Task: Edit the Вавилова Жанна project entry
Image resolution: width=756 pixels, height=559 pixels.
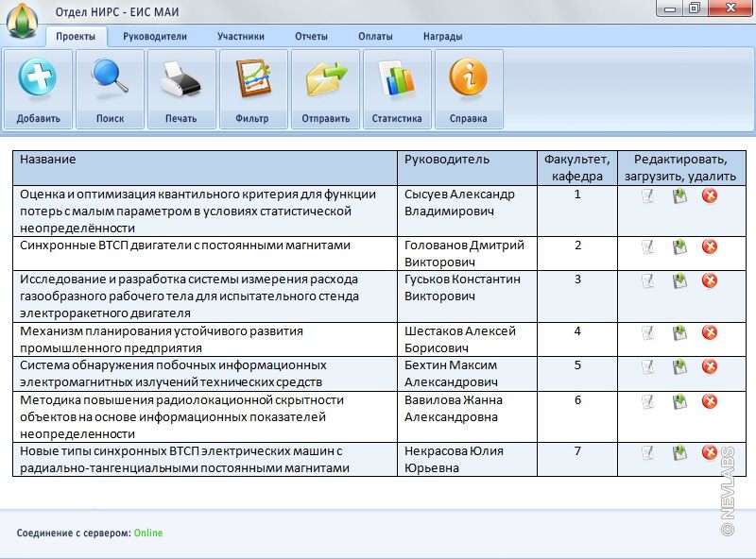Action: click(647, 401)
